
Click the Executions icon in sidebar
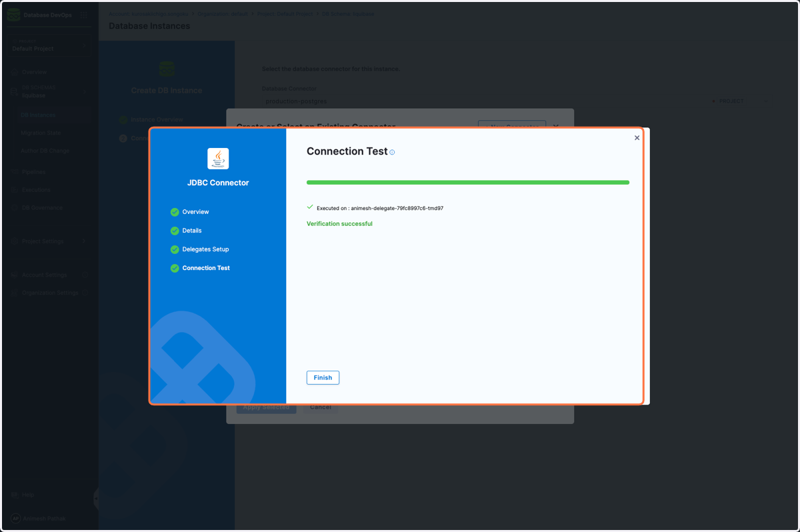(x=14, y=190)
